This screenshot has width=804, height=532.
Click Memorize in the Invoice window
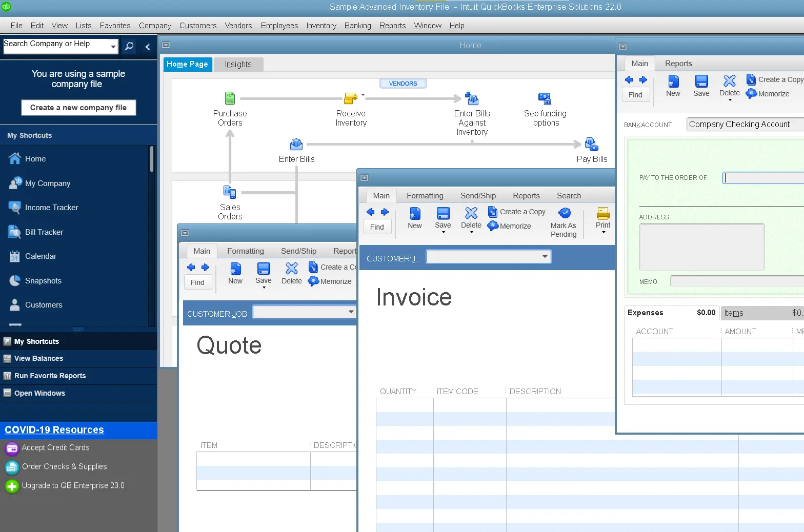pyautogui.click(x=510, y=226)
